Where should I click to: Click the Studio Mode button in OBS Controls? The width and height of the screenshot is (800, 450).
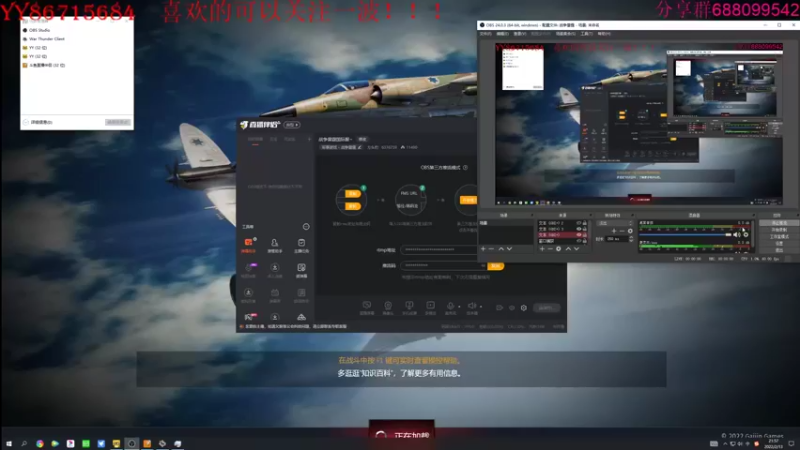(779, 237)
